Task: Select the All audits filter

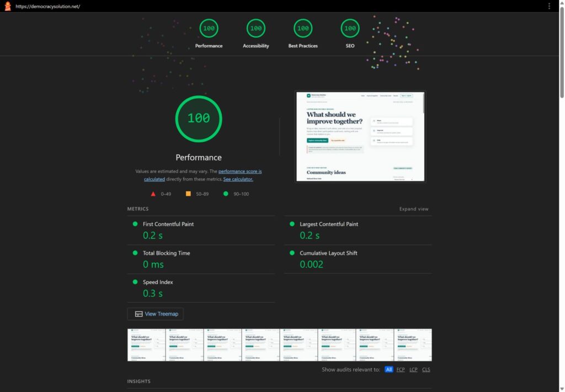Action: click(x=389, y=369)
